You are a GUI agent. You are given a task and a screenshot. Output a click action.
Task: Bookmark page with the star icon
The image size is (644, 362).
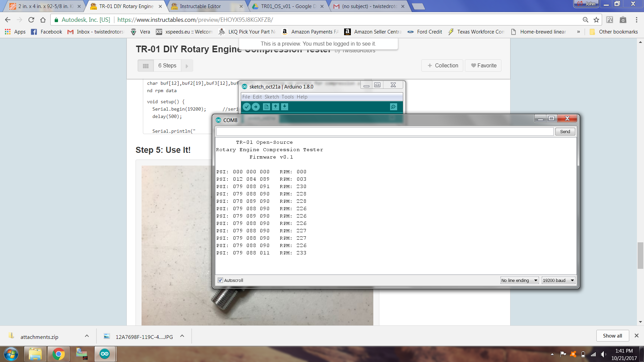click(x=596, y=20)
